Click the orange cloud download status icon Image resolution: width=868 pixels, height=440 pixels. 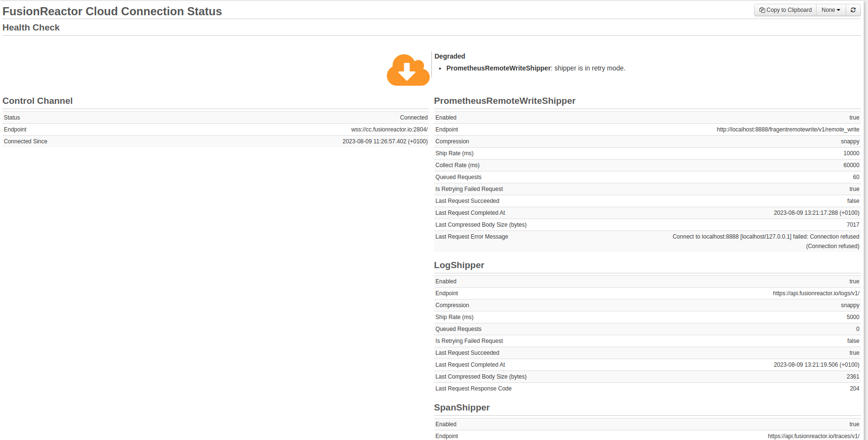click(408, 70)
